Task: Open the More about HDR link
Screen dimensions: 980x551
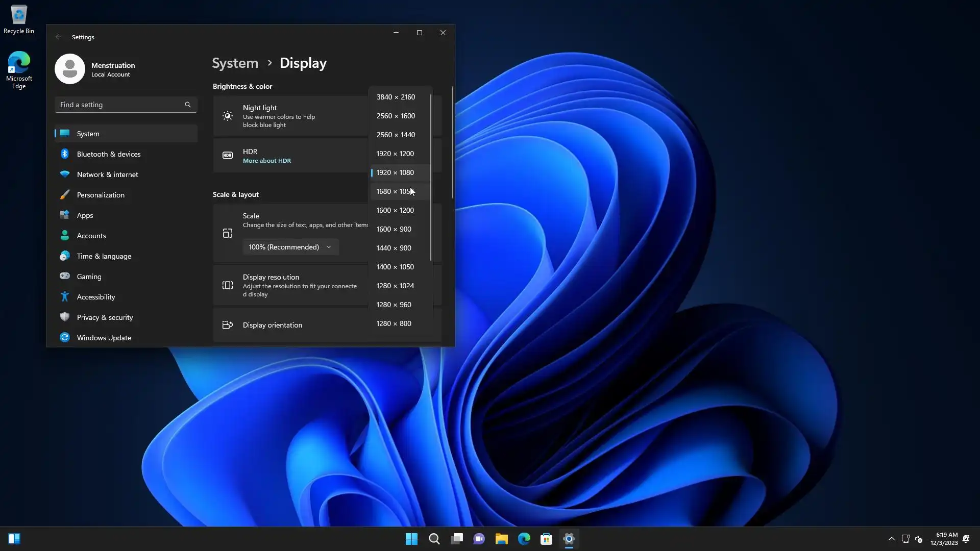Action: pyautogui.click(x=266, y=161)
